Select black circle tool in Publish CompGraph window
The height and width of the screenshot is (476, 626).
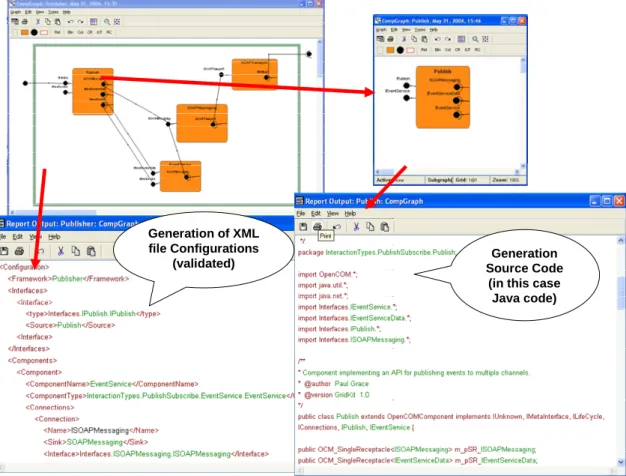(400, 50)
